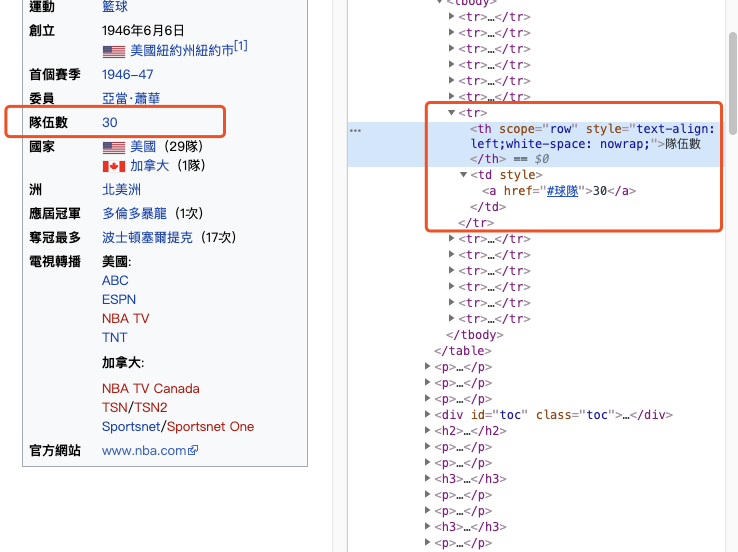Click the DevTools vertical scrollbar thumb
This screenshot has width=738, height=552.
coord(733,83)
